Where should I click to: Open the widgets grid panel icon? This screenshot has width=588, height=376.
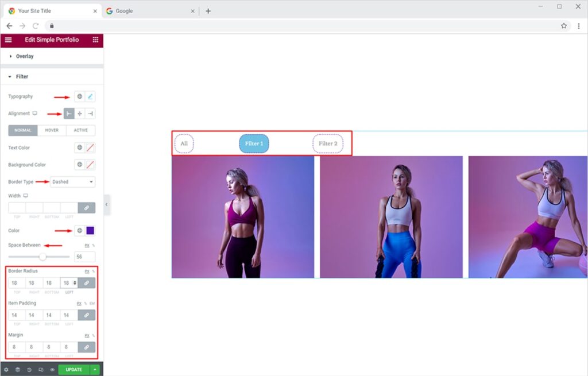pyautogui.click(x=95, y=40)
